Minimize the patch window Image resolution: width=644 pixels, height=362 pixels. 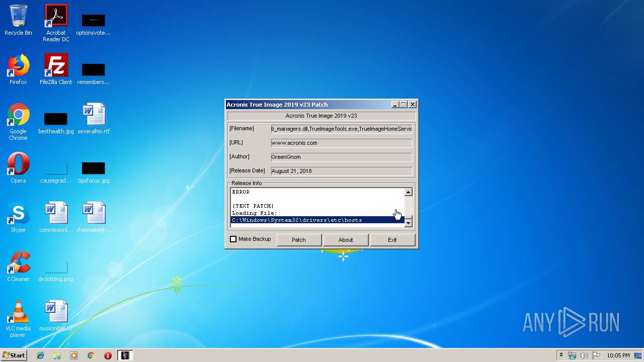tap(395, 105)
